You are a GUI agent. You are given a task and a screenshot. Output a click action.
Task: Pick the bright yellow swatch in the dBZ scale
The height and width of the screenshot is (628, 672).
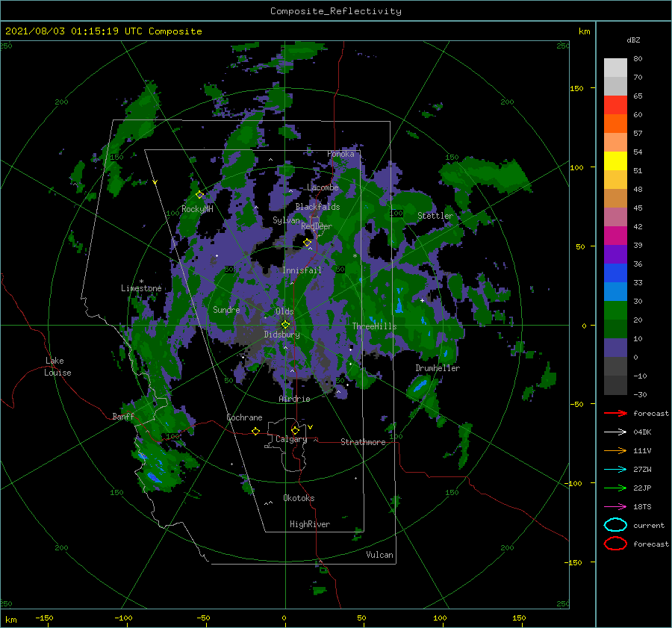pyautogui.click(x=615, y=161)
